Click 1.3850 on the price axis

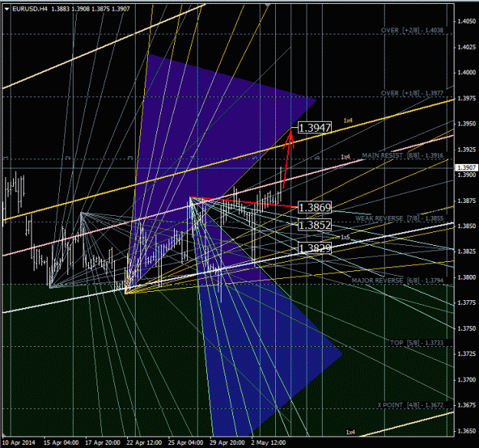pyautogui.click(x=467, y=226)
